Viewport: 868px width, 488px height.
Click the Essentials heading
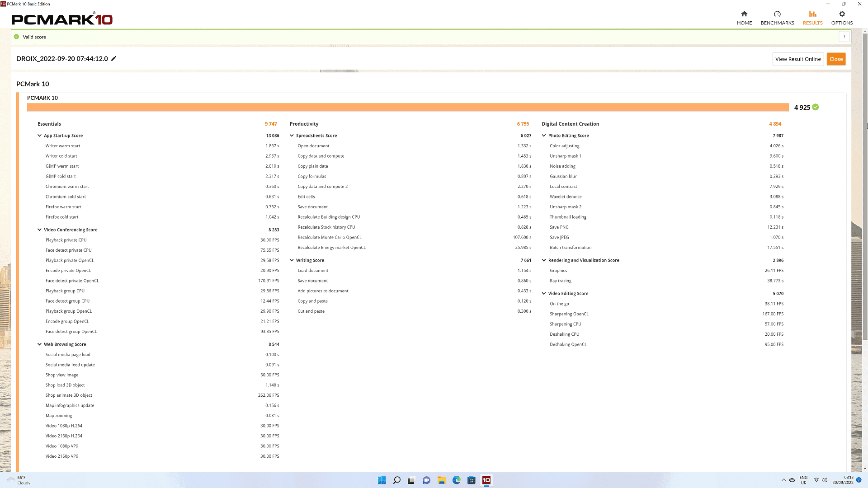49,124
